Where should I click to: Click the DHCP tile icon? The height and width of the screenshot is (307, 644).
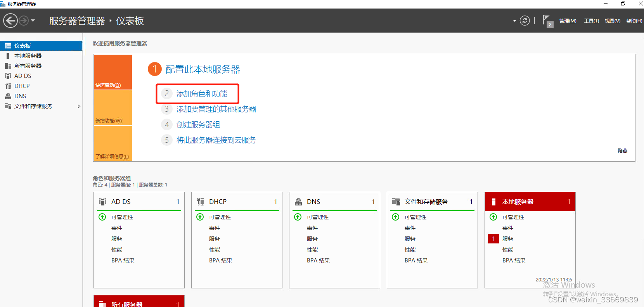[201, 202]
